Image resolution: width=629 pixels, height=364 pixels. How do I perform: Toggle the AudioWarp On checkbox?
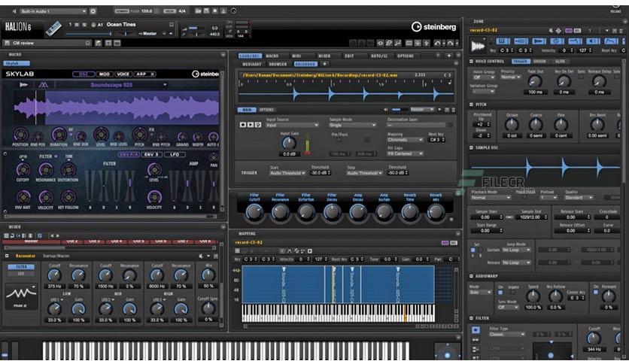pyautogui.click(x=500, y=293)
